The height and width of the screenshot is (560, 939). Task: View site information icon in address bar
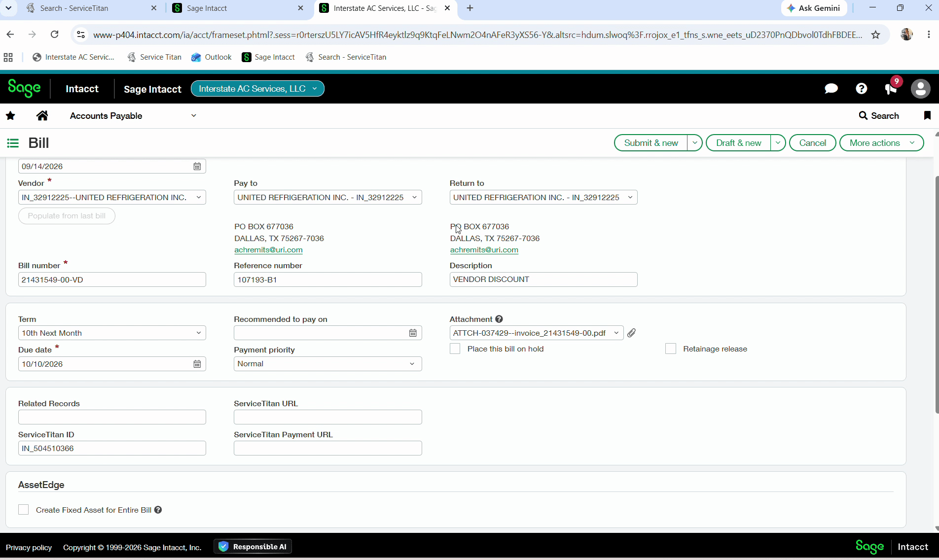pos(81,35)
